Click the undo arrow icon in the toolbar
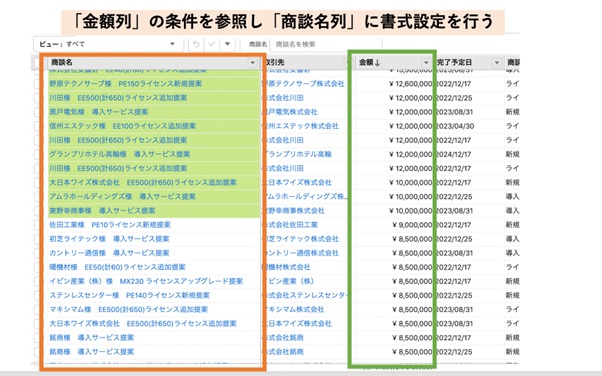 tap(196, 44)
